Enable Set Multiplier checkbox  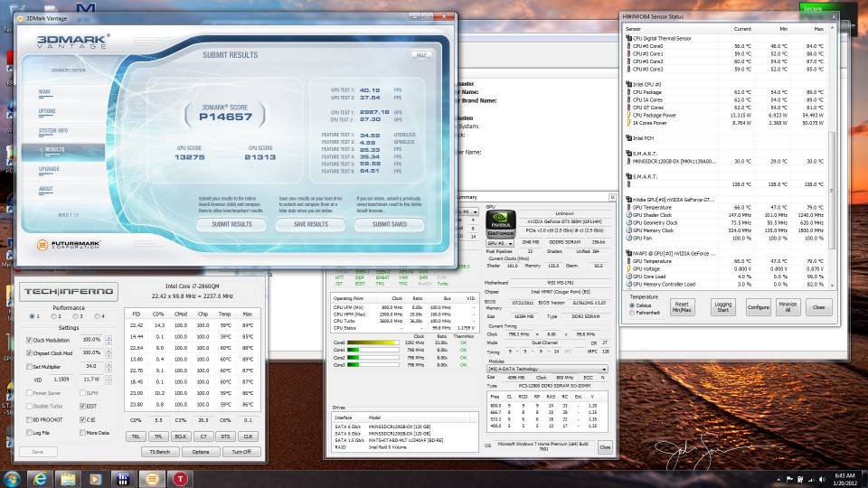click(29, 366)
